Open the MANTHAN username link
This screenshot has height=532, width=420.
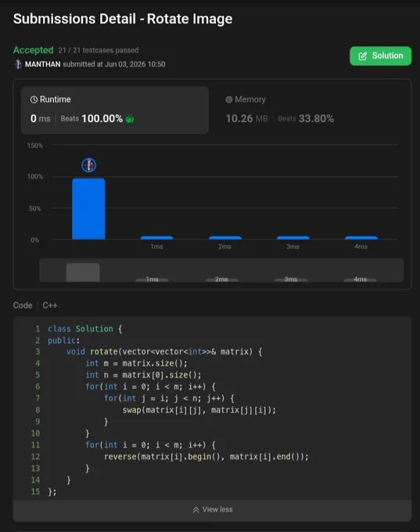point(43,64)
